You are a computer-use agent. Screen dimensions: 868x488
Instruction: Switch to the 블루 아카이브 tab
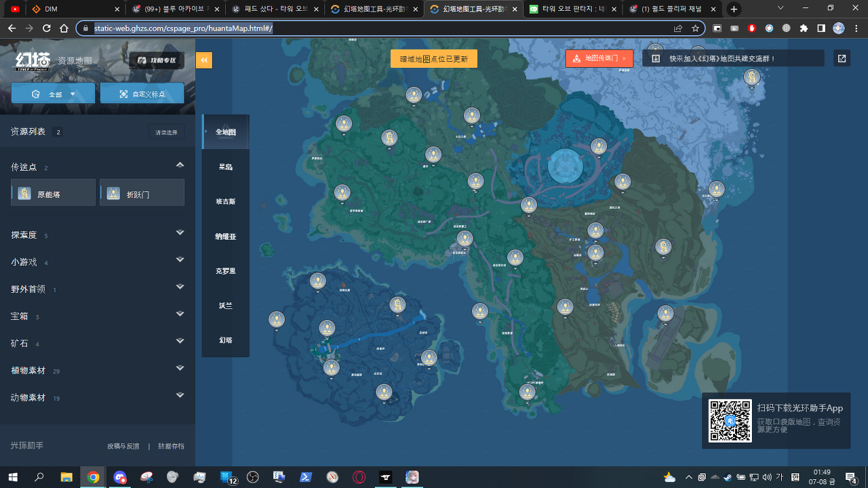175,9
